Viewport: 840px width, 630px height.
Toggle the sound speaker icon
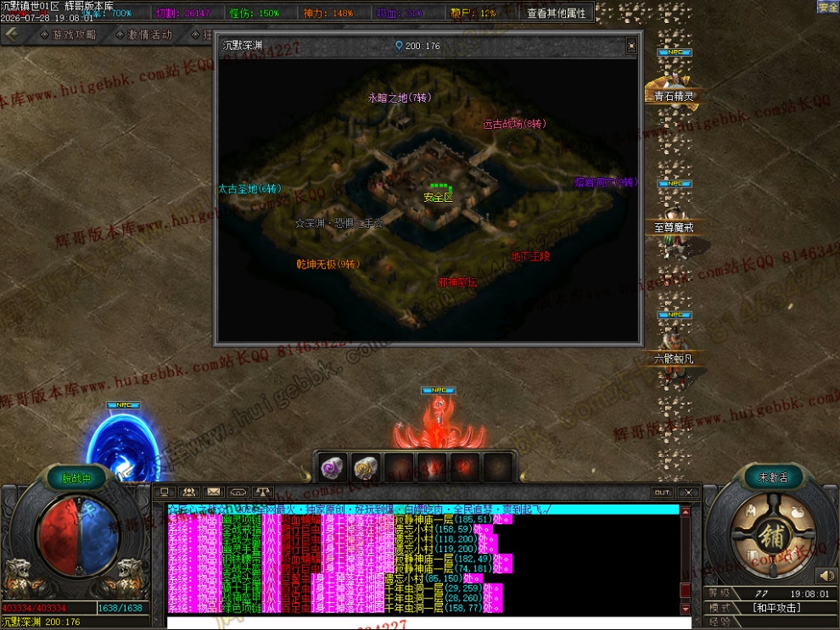826,576
